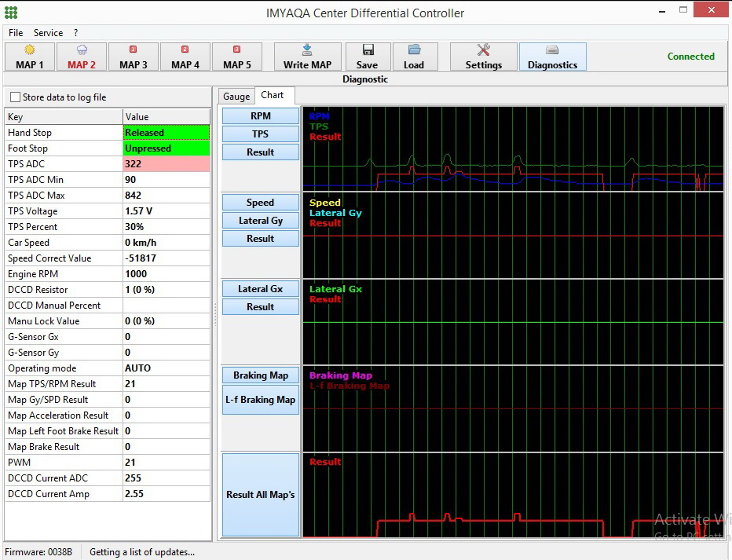Screen dimensions: 732x560
Task: Choose the MAP 3 profile button
Action: point(134,57)
